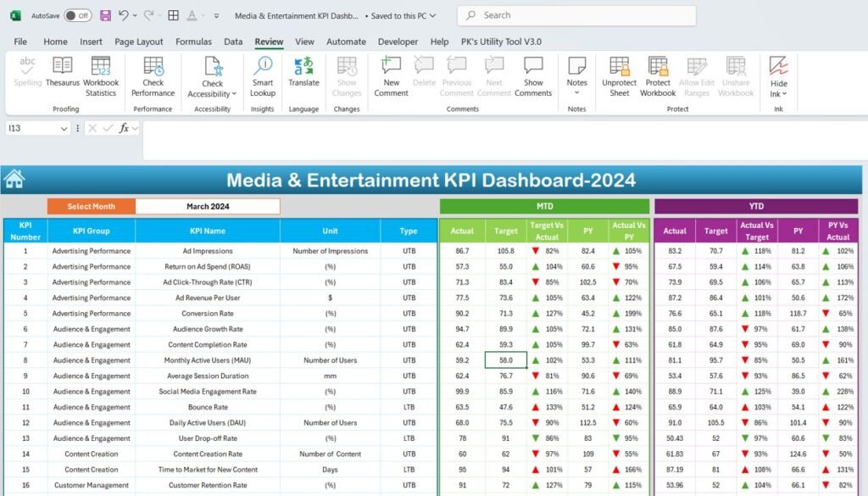This screenshot has height=496, width=868.
Task: Open the Thesaurus
Action: [x=62, y=75]
